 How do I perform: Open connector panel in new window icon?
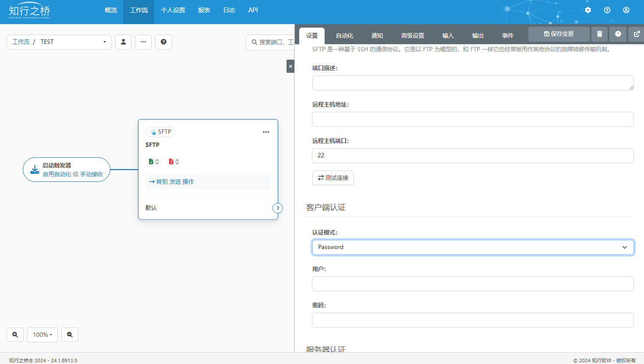point(637,34)
